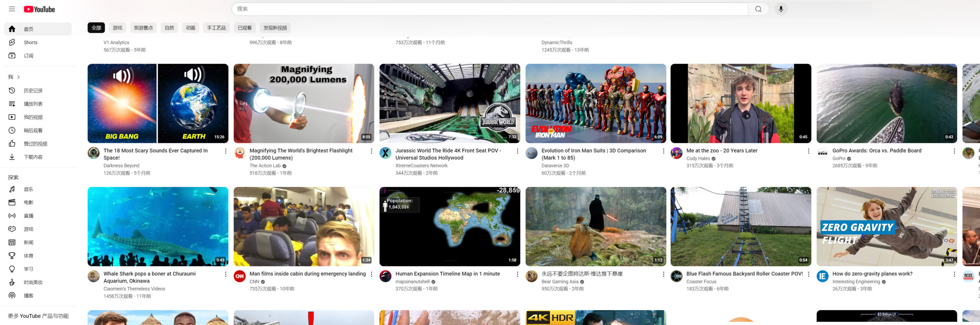Open 电影 movies in explore

[x=38, y=202]
